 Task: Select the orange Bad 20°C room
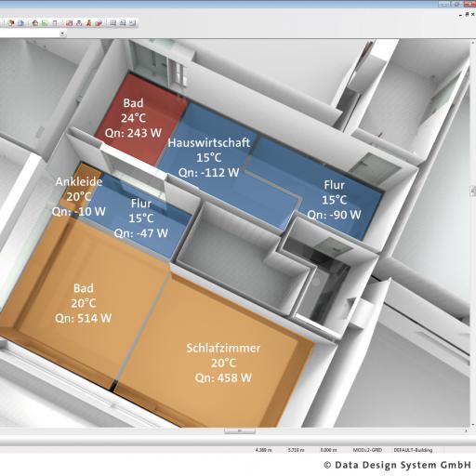point(84,303)
